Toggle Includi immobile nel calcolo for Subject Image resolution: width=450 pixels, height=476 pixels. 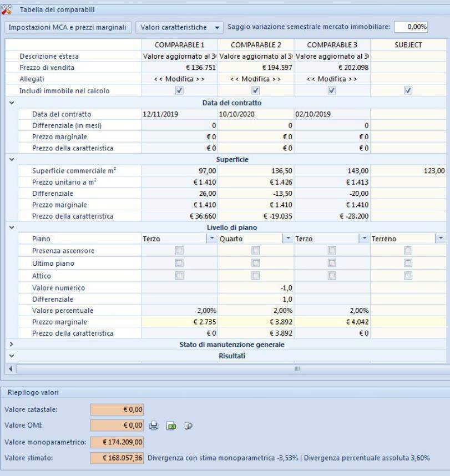(x=408, y=91)
